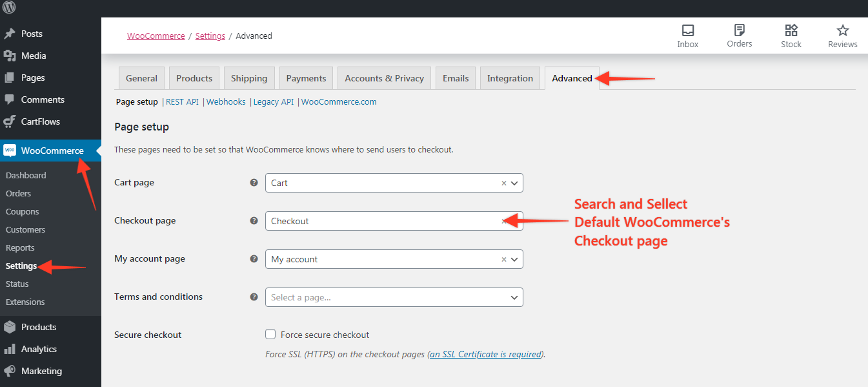Go to Coupons under WooCommerce menu

pyautogui.click(x=22, y=211)
